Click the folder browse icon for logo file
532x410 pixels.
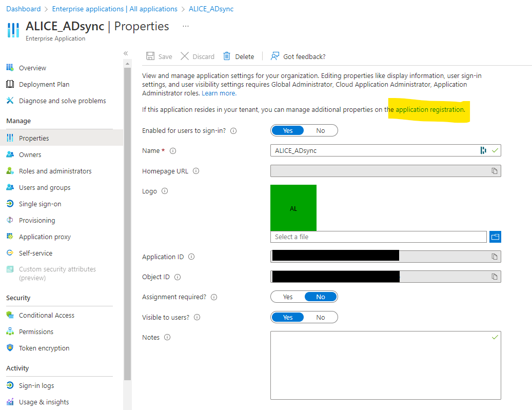click(496, 237)
